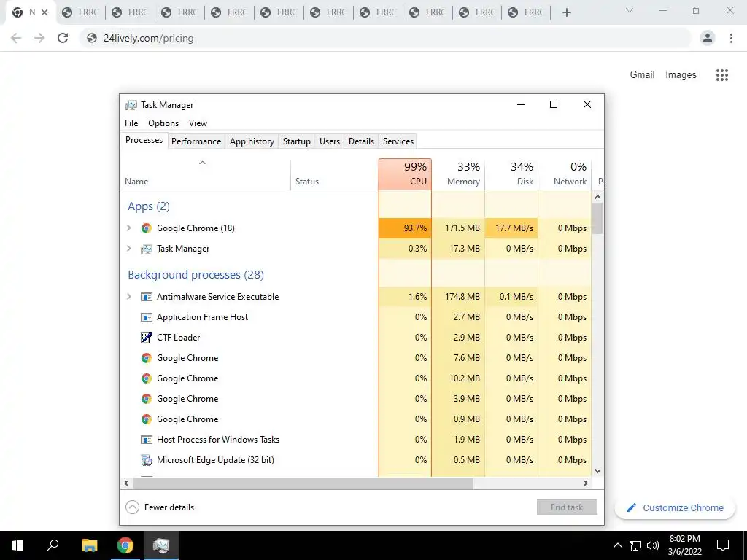Click the Task Manager title bar icon
This screenshot has height=560, width=747.
(x=131, y=105)
